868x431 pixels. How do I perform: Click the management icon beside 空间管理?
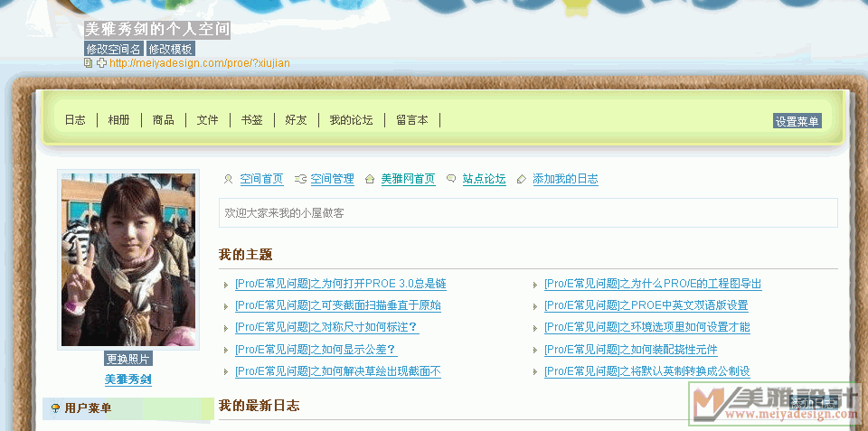[x=300, y=179]
